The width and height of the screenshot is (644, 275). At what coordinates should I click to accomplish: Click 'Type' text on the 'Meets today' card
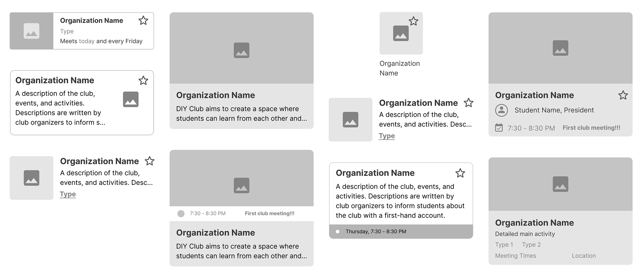point(67,31)
